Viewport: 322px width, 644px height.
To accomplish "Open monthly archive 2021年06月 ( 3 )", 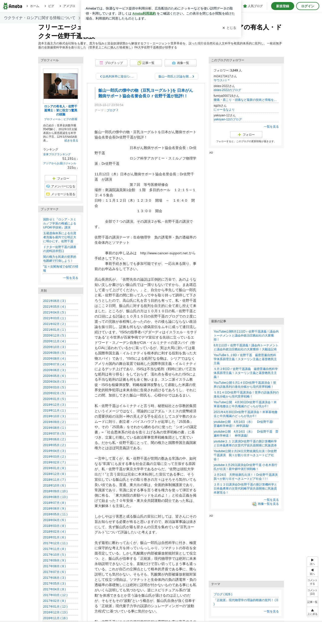I will (54, 301).
